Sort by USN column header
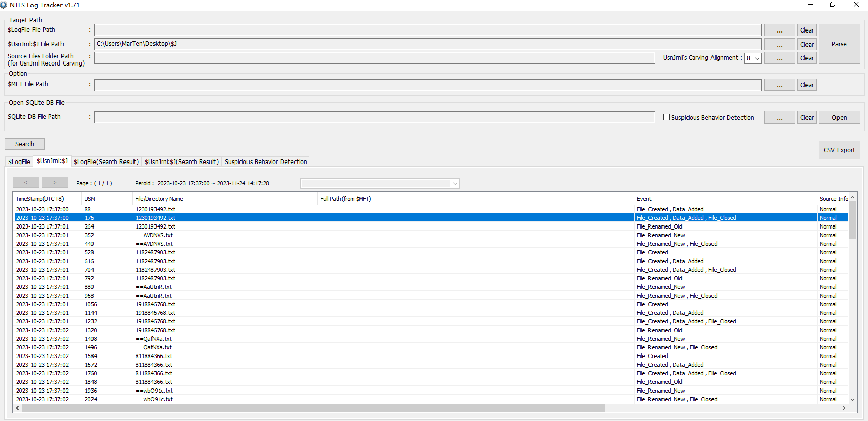Image resolution: width=868 pixels, height=421 pixels. click(107, 199)
